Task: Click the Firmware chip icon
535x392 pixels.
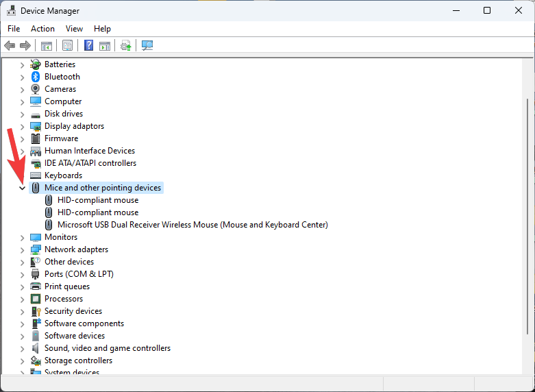Action: click(x=36, y=138)
